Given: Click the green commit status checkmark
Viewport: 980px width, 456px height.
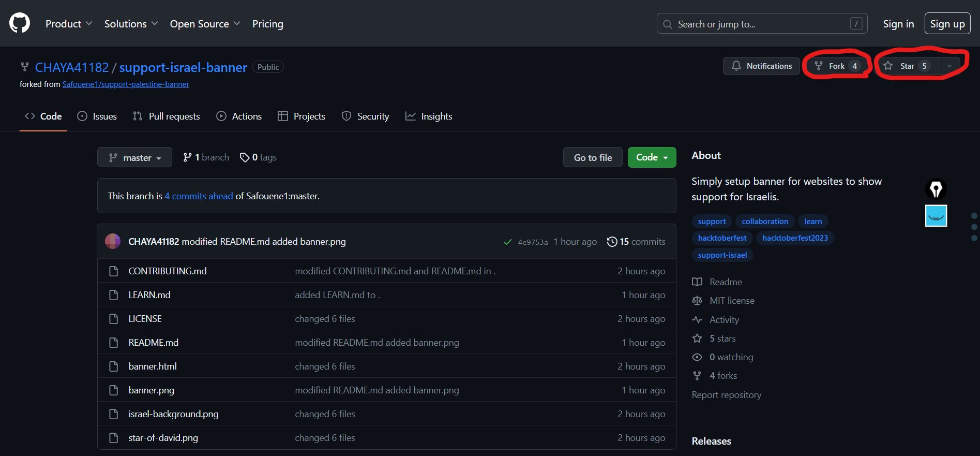Looking at the screenshot, I should pyautogui.click(x=508, y=242).
